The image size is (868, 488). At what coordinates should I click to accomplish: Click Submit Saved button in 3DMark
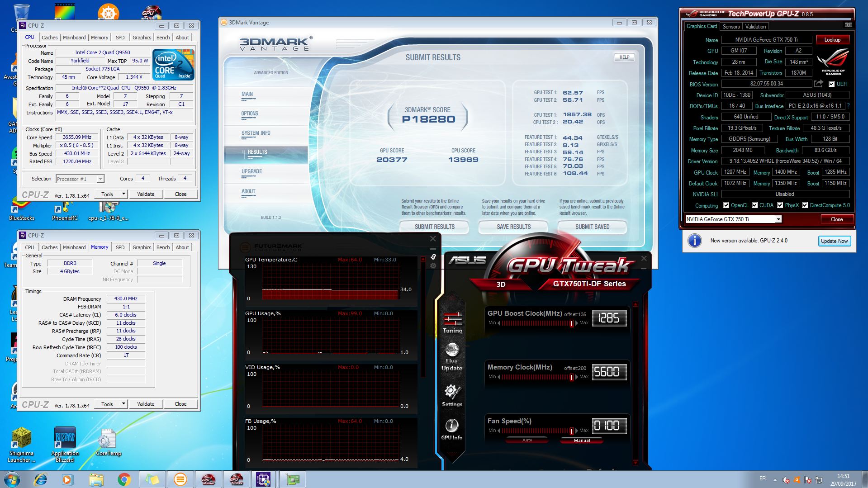tap(592, 227)
